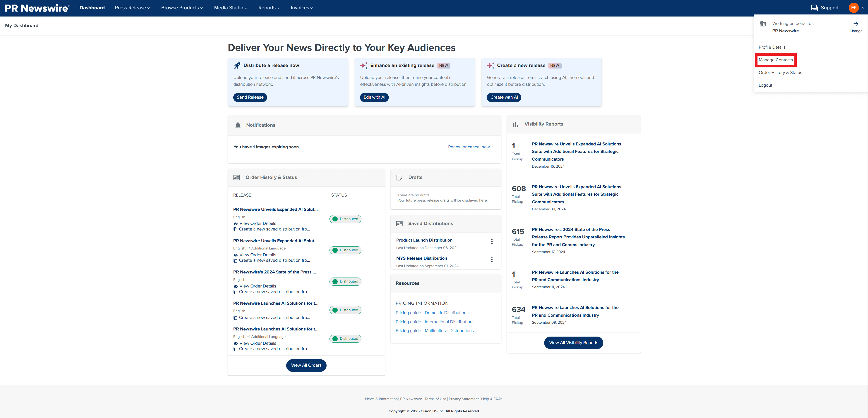Click copy icon under first release
Screen dimensions: 868x418
click(x=235, y=229)
